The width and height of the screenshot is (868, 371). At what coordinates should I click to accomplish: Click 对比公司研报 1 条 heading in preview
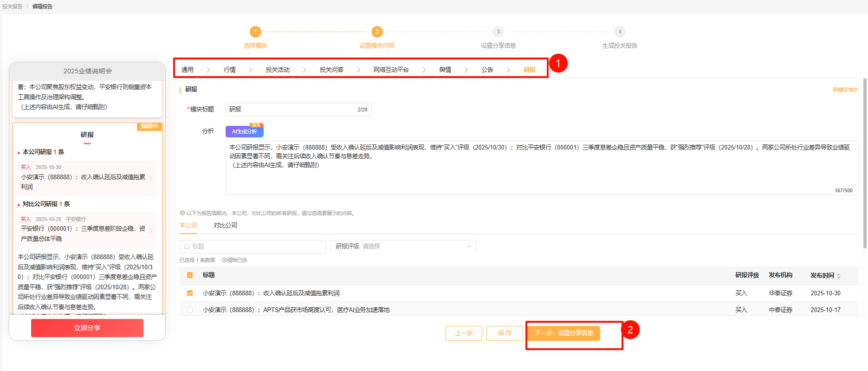tap(46, 204)
